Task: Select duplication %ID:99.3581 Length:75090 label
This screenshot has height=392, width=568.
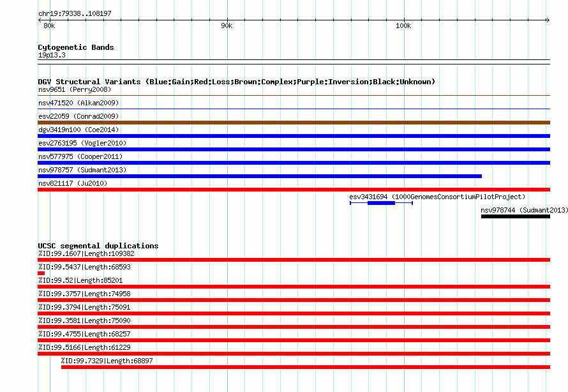Action: coord(84,320)
